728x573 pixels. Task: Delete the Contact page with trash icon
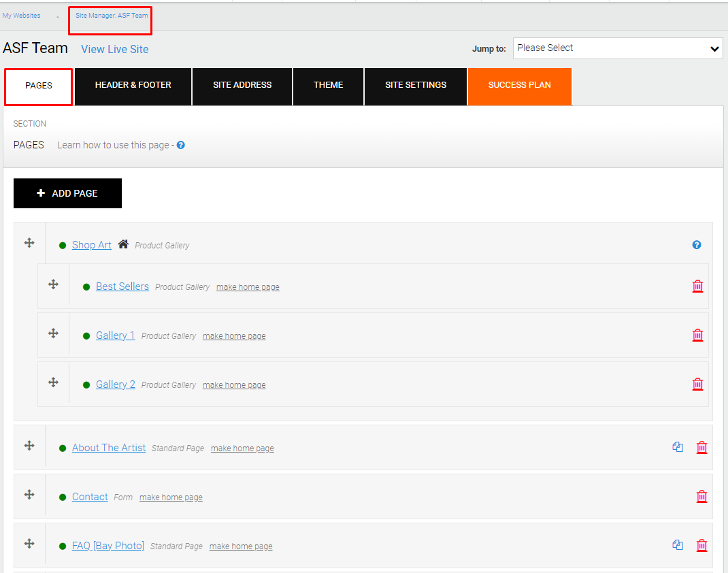pos(701,497)
